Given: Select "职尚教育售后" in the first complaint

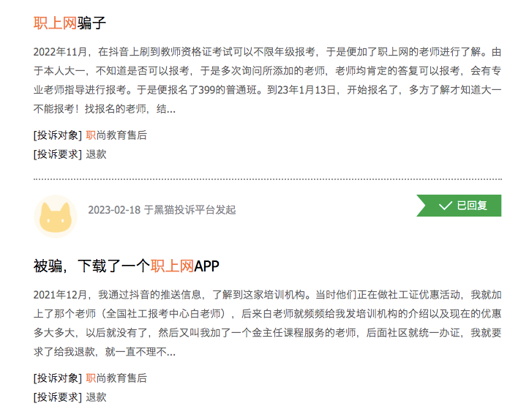Looking at the screenshot, I should (x=116, y=135).
